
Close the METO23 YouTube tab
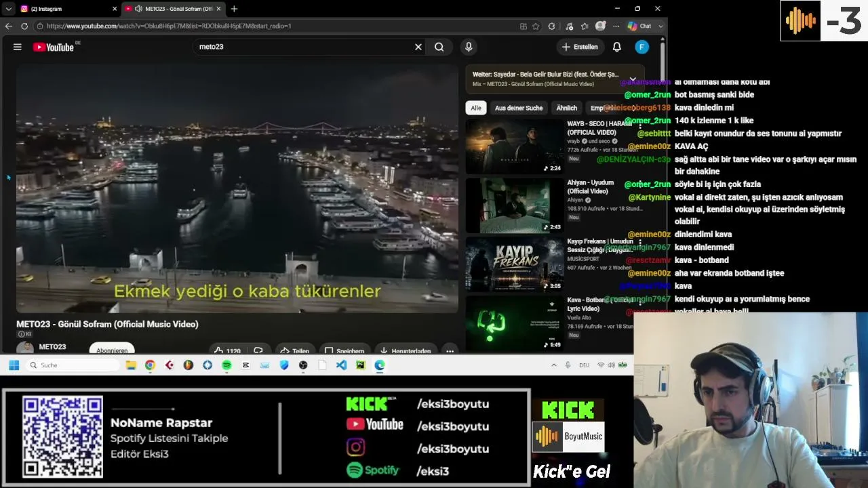point(220,9)
